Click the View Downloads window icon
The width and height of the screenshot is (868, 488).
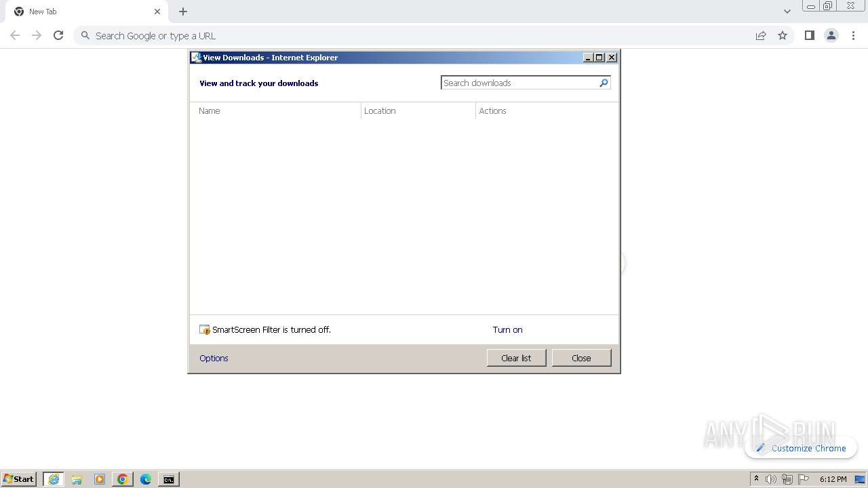click(x=196, y=58)
